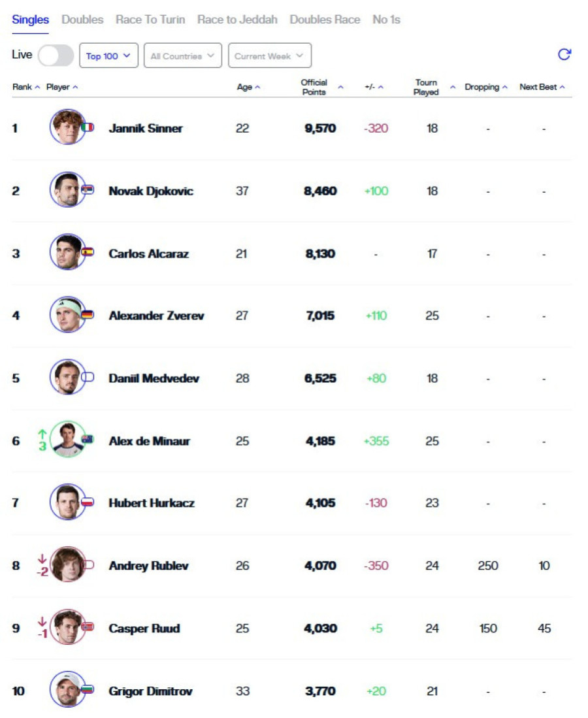Image resolution: width=588 pixels, height=718 pixels.
Task: Open the Top 100 dropdown
Action: coord(108,56)
